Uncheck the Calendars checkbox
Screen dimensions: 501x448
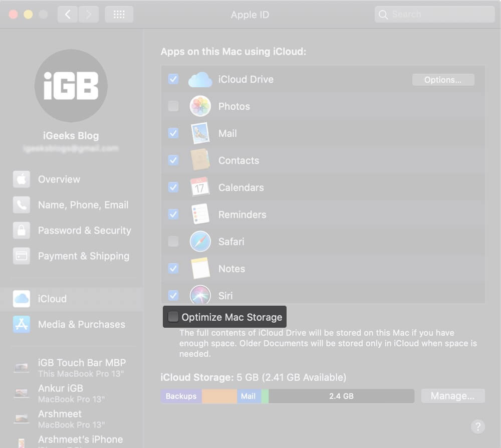point(173,187)
